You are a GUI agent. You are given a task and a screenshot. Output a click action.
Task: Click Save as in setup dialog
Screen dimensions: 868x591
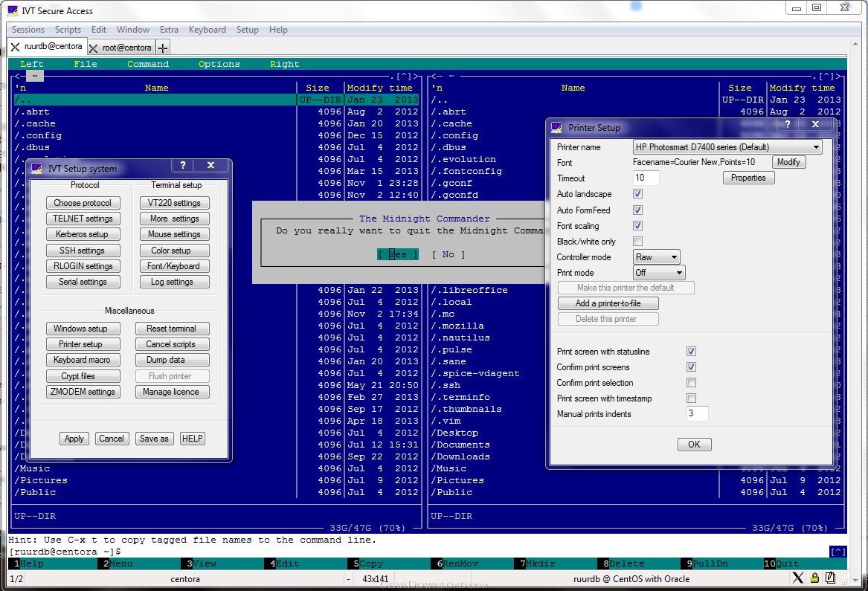[154, 439]
